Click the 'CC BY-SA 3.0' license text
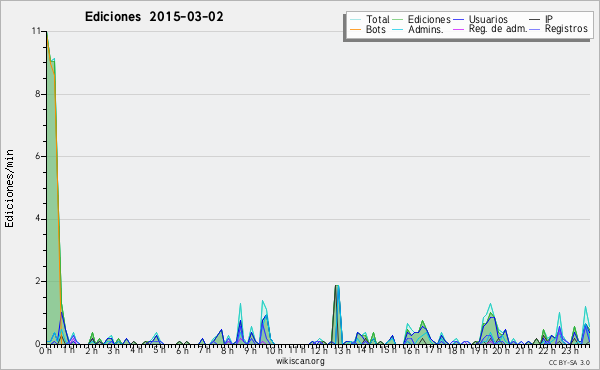This screenshot has height=370, width=600. pos(569,363)
